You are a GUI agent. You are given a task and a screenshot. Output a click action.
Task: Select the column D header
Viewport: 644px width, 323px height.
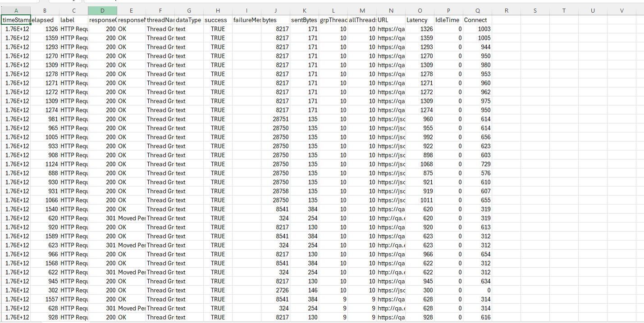point(102,10)
